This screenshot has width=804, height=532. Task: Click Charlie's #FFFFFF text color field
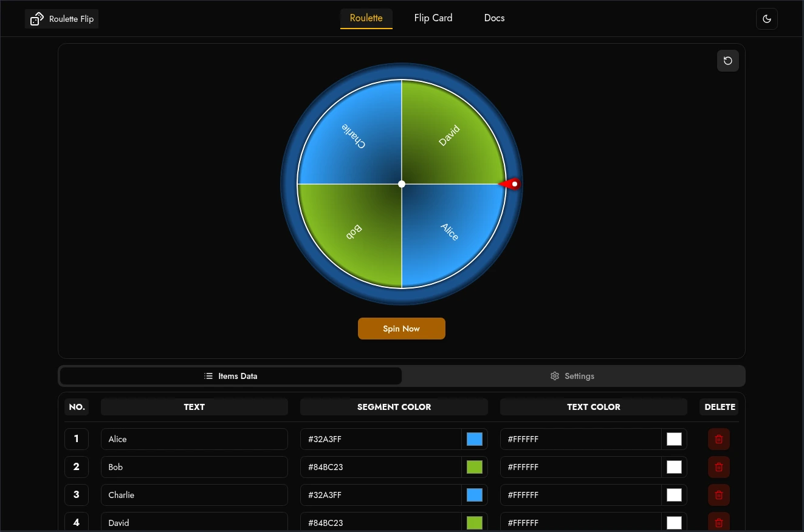[x=581, y=495]
